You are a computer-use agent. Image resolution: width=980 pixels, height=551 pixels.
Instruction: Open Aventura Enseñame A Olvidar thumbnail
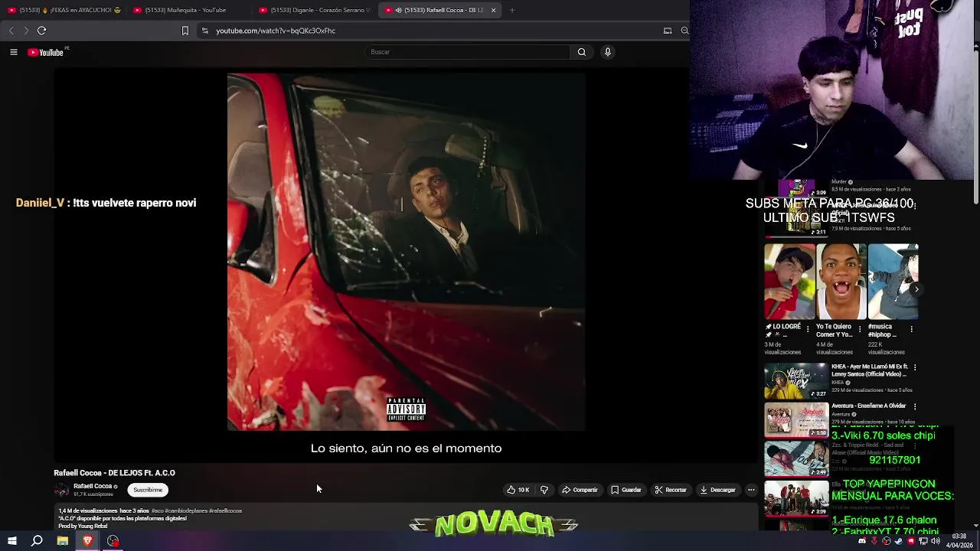click(x=796, y=420)
